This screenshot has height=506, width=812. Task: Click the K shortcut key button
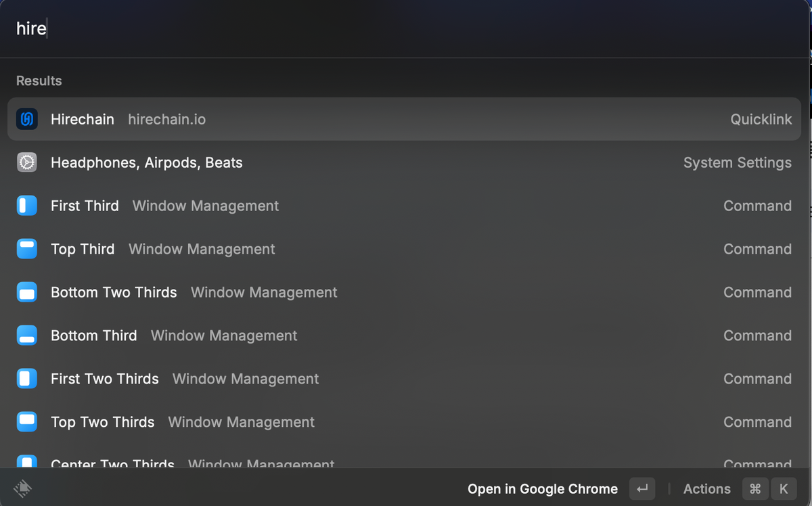(784, 489)
